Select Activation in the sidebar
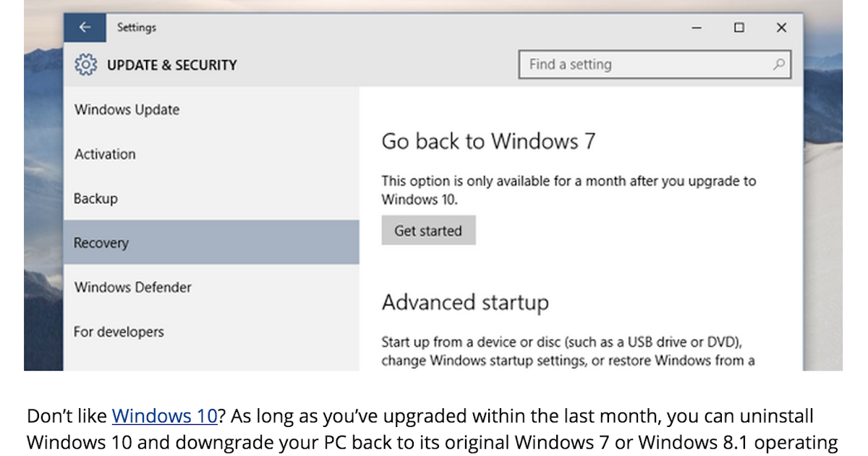Screen dimensions: 868x456 click(105, 154)
